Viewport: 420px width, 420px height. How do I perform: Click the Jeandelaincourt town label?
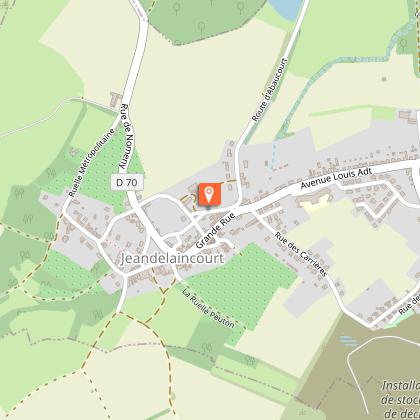[x=172, y=259]
